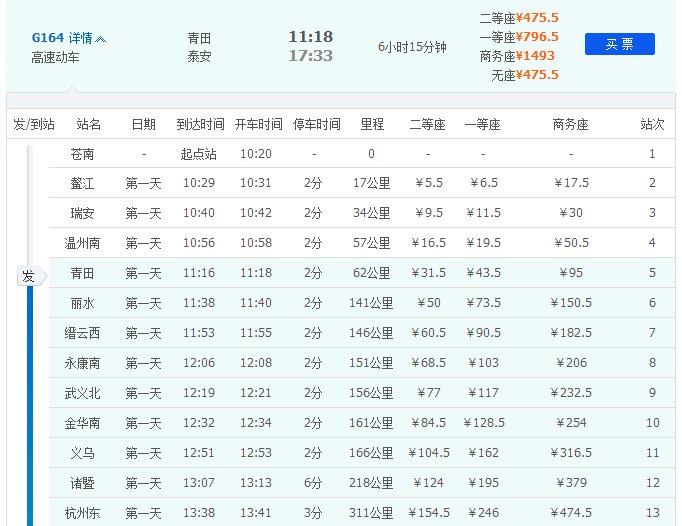Select the 苍南 origin station row
The image size is (682, 526).
(x=84, y=154)
